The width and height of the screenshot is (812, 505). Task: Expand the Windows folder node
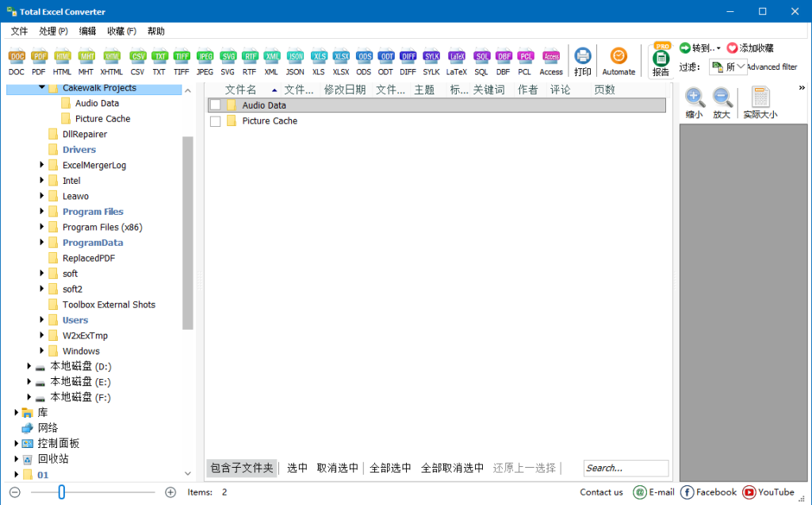[42, 350]
